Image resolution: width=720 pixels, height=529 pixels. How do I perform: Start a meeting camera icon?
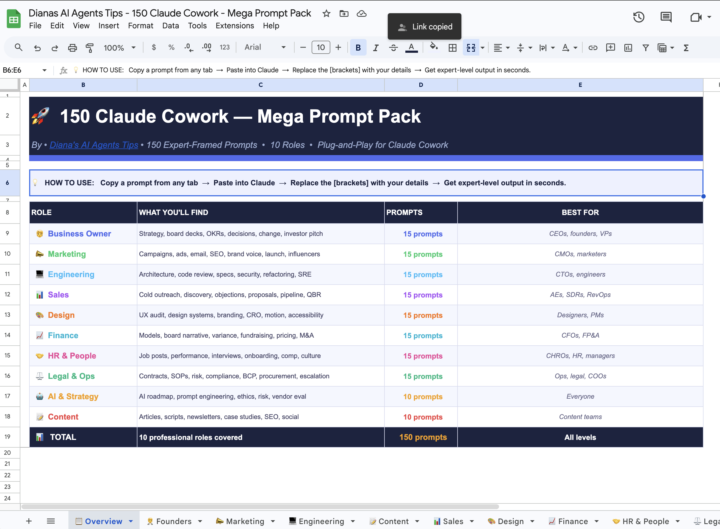696,17
